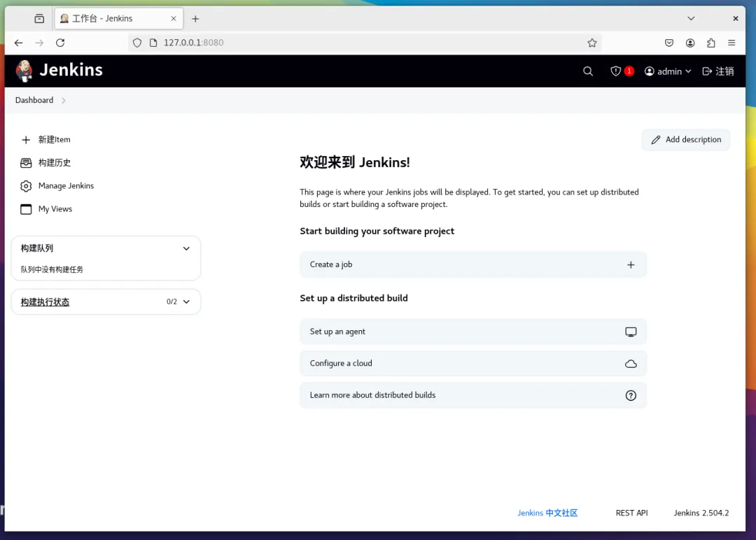Screen dimensions: 756x540
Task: Collapse the 构建队列 panel chevron
Action: (x=186, y=248)
